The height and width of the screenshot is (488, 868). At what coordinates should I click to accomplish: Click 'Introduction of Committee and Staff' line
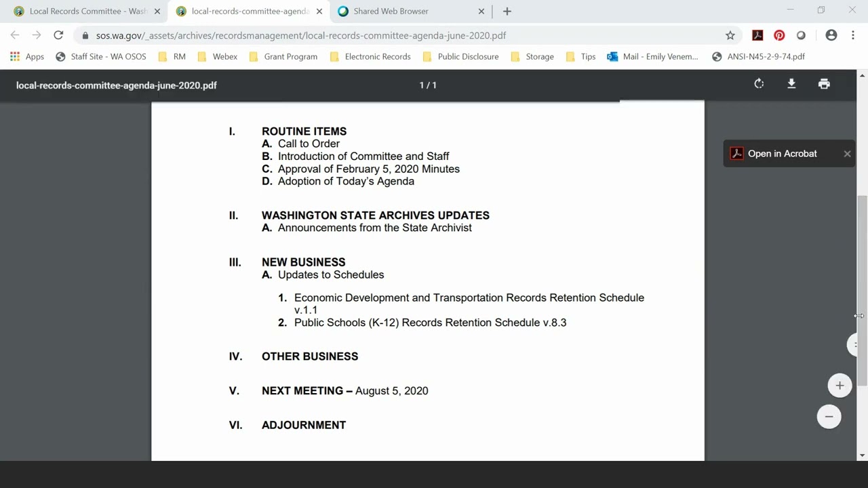[363, 157]
